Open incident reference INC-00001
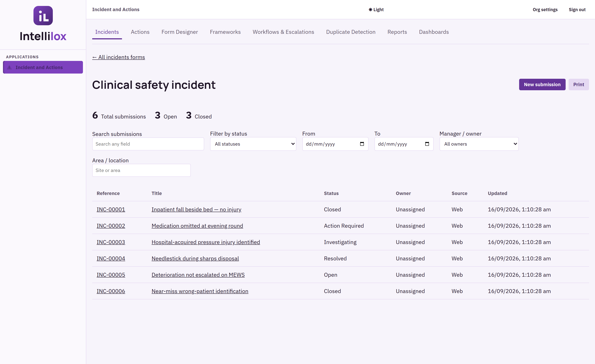This screenshot has height=364, width=595. point(111,209)
